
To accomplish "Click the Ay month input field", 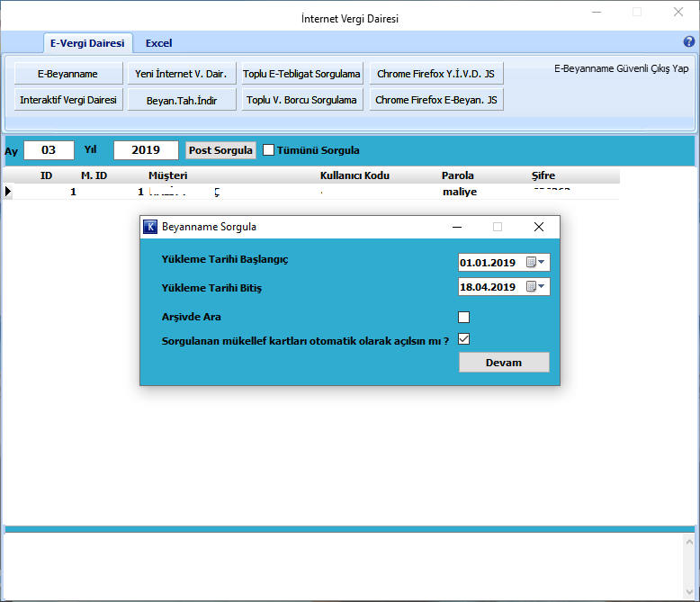I will (49, 150).
